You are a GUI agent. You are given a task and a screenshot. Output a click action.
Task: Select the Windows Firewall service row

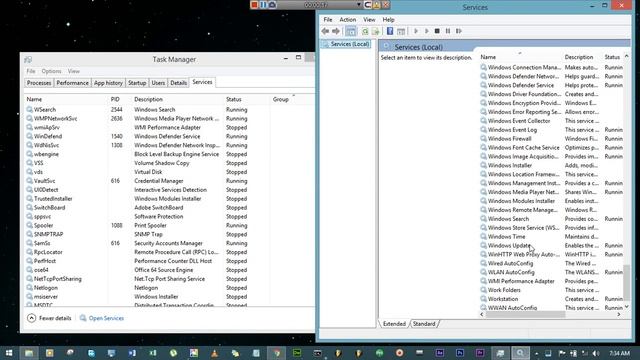point(551,139)
